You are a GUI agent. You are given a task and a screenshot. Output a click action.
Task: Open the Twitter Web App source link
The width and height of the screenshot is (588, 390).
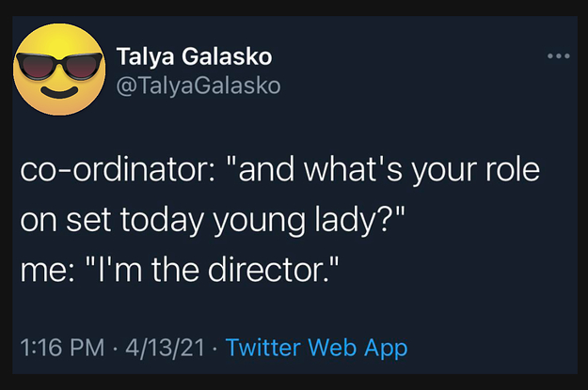317,348
